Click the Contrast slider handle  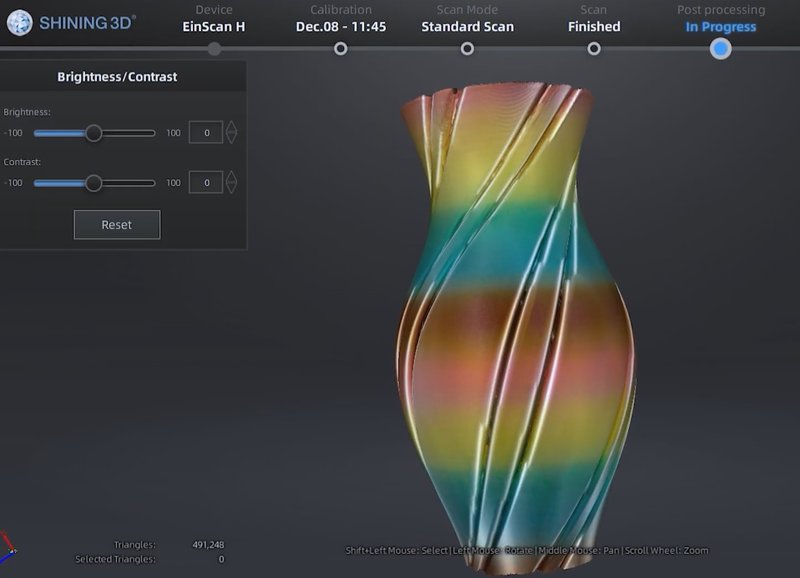[x=94, y=183]
